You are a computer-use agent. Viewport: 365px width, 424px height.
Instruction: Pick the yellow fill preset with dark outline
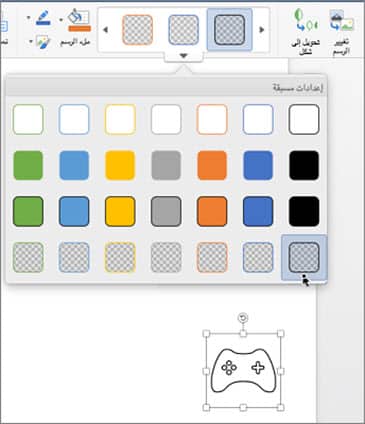click(120, 211)
